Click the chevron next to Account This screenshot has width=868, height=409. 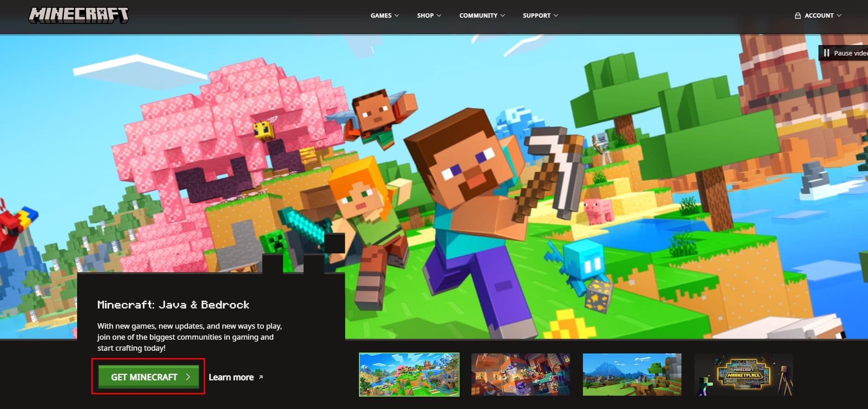point(839,16)
